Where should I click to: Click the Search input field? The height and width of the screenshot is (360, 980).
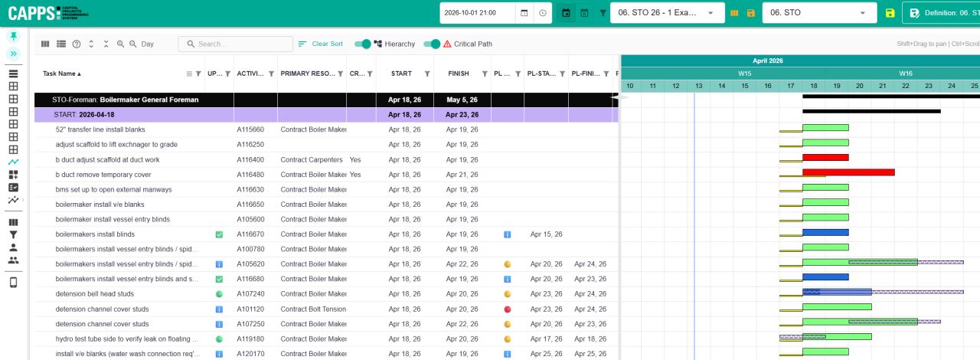point(236,44)
